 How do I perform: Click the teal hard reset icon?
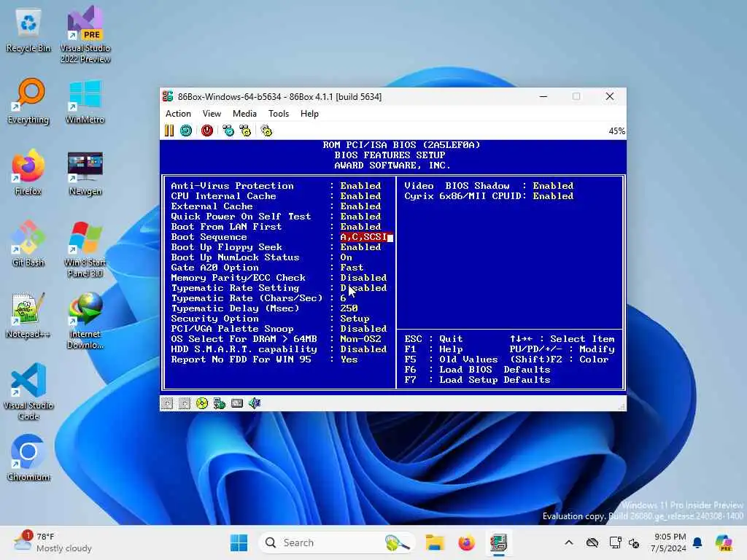pos(186,131)
